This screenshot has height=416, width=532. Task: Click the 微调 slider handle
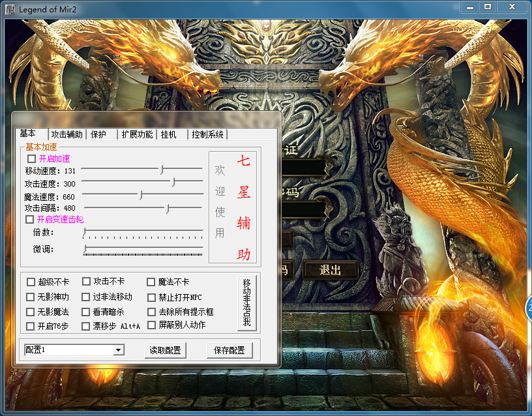pyautogui.click(x=85, y=248)
